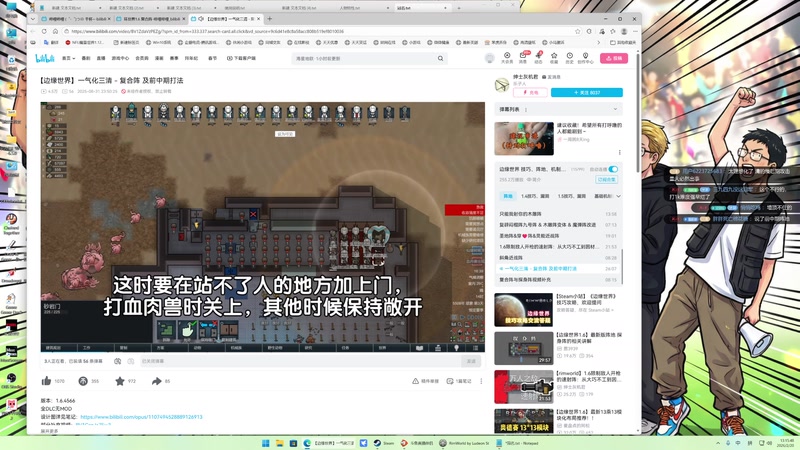
Task: Share the video with arrow icon
Action: (156, 381)
